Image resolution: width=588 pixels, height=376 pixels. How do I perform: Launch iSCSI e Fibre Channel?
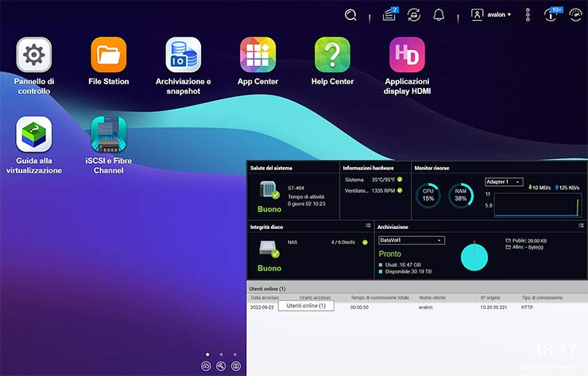click(108, 134)
